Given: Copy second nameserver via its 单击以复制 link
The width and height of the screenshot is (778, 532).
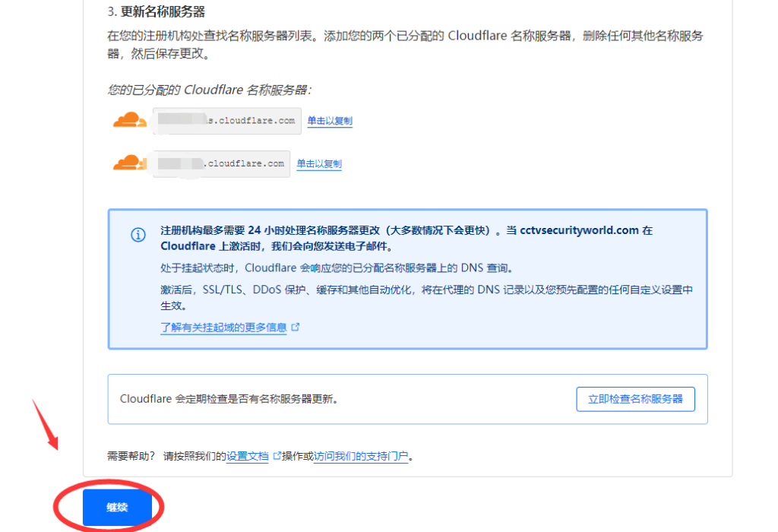Looking at the screenshot, I should 319,163.
